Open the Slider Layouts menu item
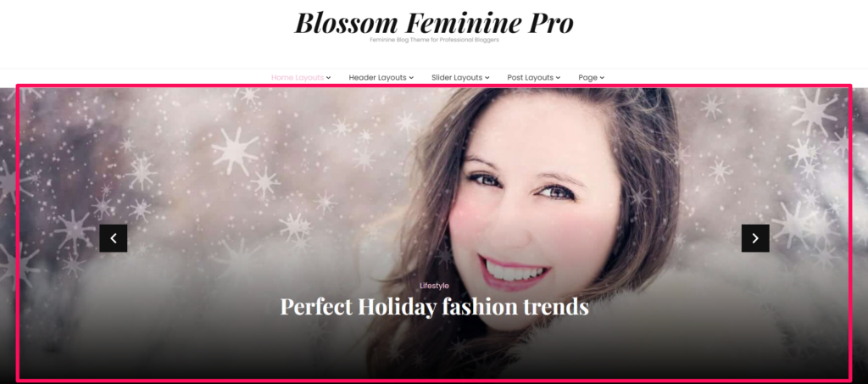 (457, 77)
